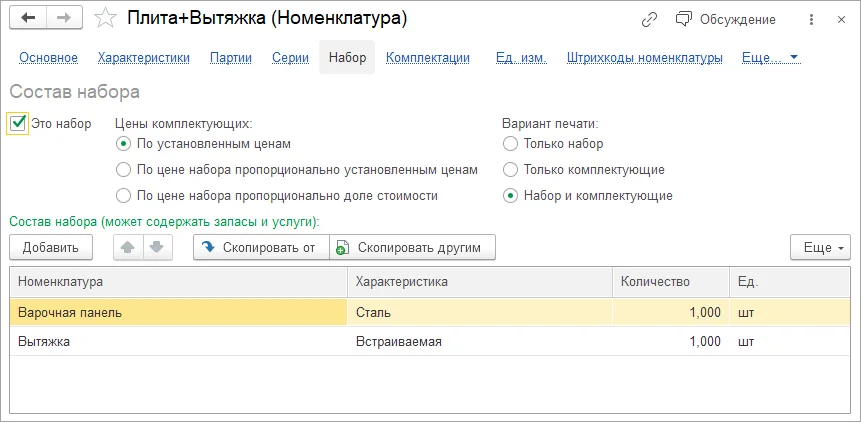
Task: Click the Ед. column header
Action: [790, 282]
